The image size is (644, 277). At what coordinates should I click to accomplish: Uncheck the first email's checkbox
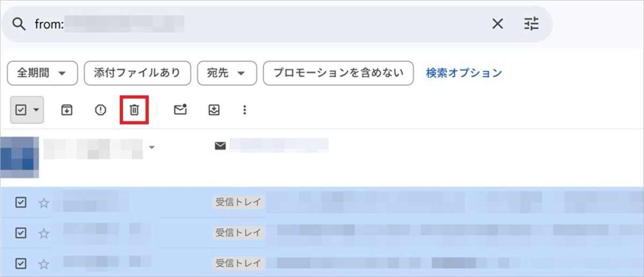20,202
